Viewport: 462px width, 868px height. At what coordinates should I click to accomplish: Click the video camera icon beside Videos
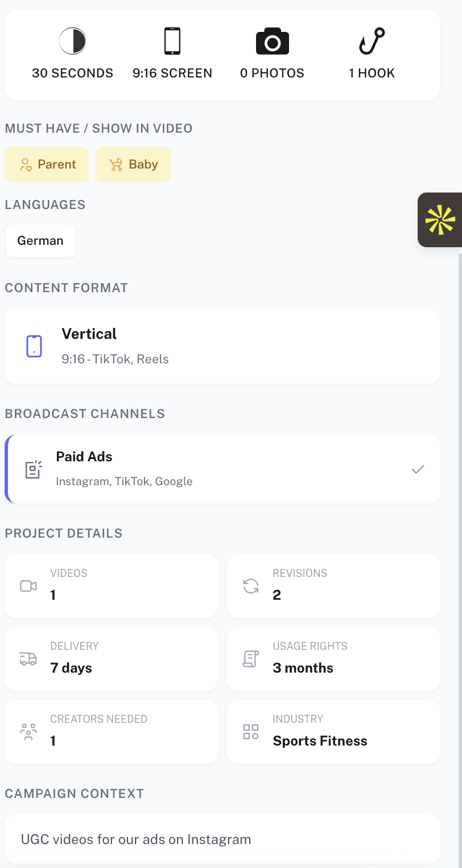click(28, 586)
